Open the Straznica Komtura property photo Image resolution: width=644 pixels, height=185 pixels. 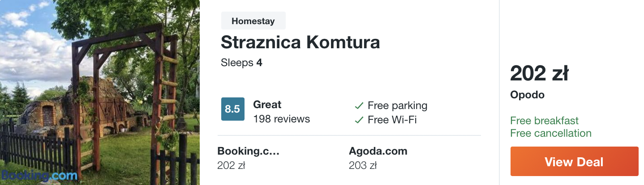coord(100,92)
